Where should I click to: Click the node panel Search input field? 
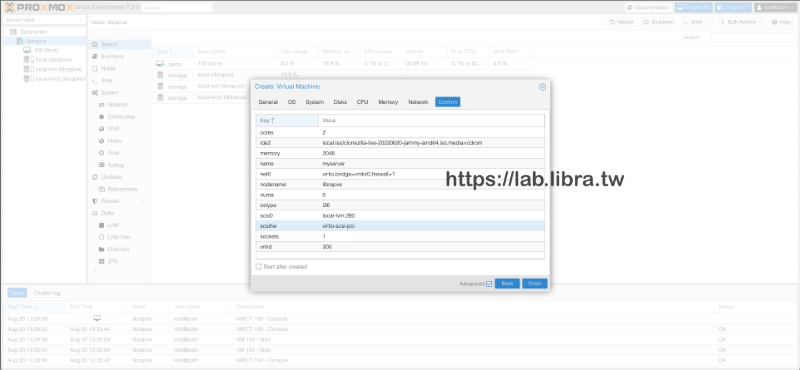(x=753, y=37)
